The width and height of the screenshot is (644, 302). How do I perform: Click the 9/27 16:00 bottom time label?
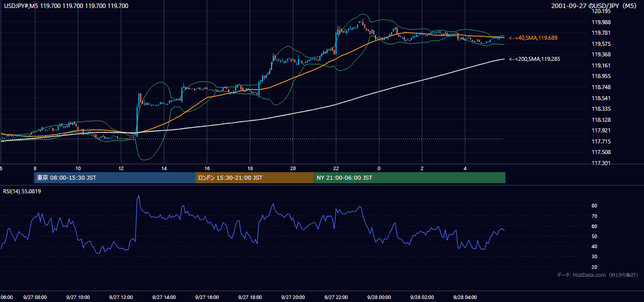click(x=207, y=297)
